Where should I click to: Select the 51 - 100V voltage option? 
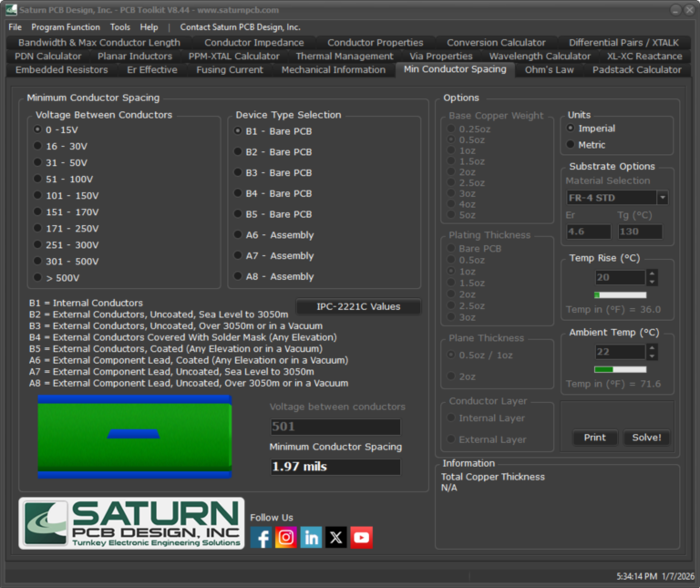tap(37, 180)
